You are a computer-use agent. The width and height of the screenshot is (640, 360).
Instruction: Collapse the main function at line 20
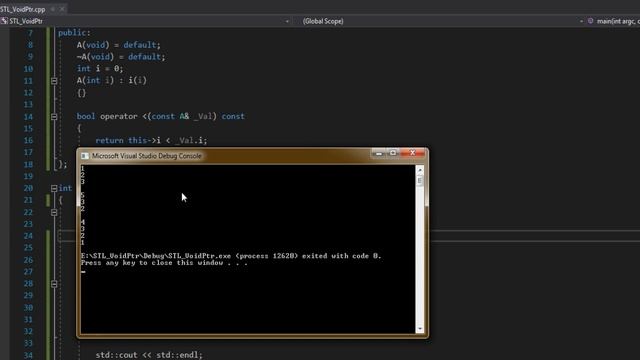point(54,188)
